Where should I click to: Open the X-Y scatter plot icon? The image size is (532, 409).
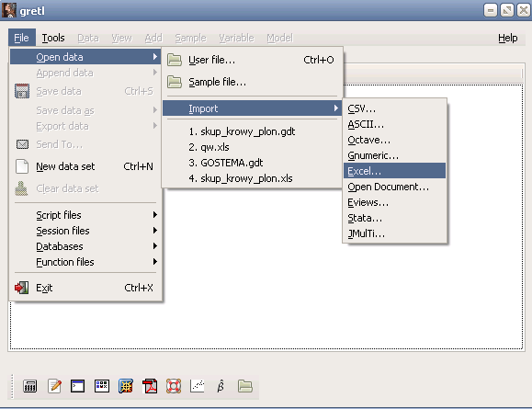pos(198,386)
